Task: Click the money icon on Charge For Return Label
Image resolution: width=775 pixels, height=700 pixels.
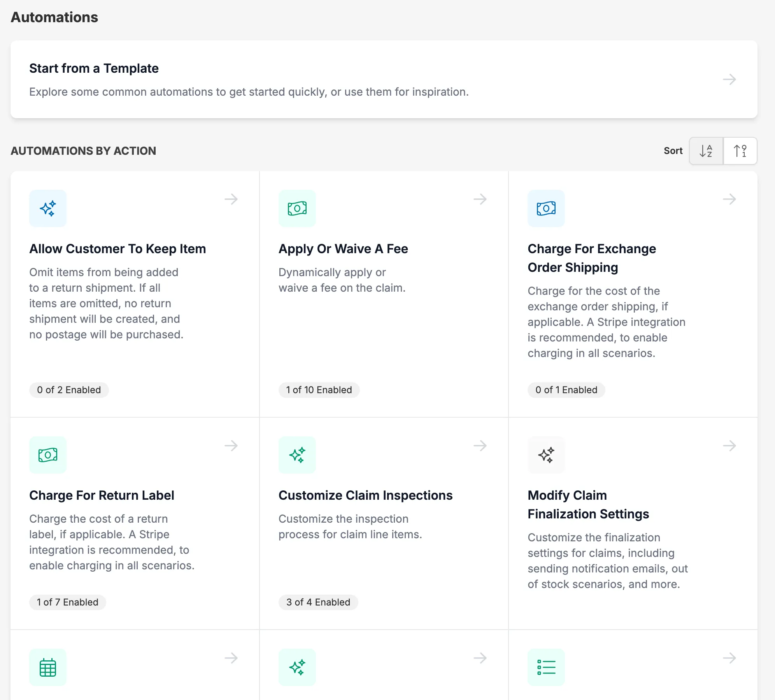Action: [x=48, y=455]
